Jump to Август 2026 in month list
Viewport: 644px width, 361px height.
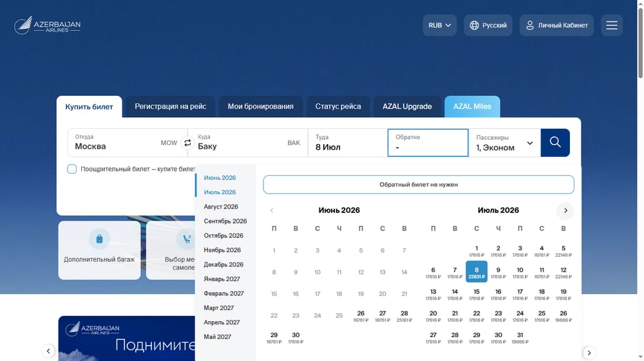pos(221,207)
